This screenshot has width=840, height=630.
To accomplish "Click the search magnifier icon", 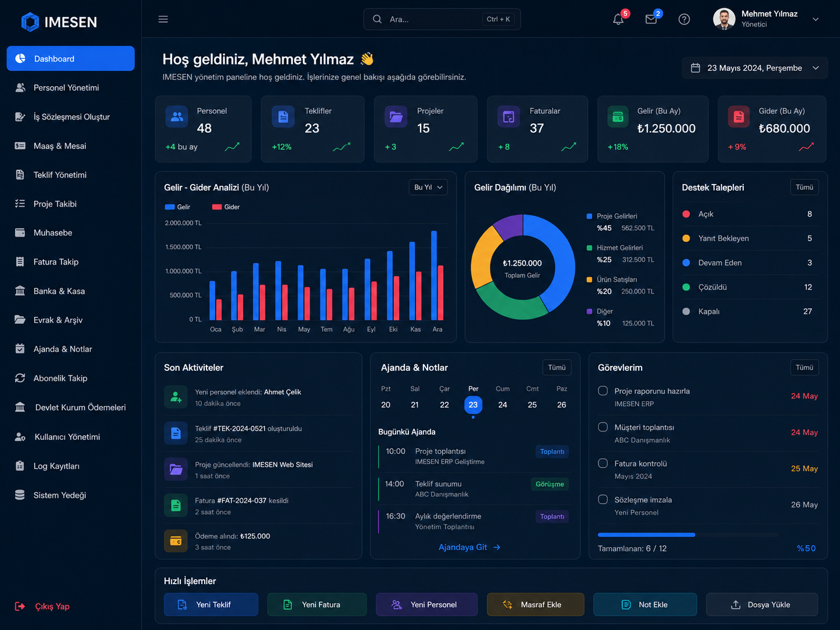I will click(x=377, y=19).
